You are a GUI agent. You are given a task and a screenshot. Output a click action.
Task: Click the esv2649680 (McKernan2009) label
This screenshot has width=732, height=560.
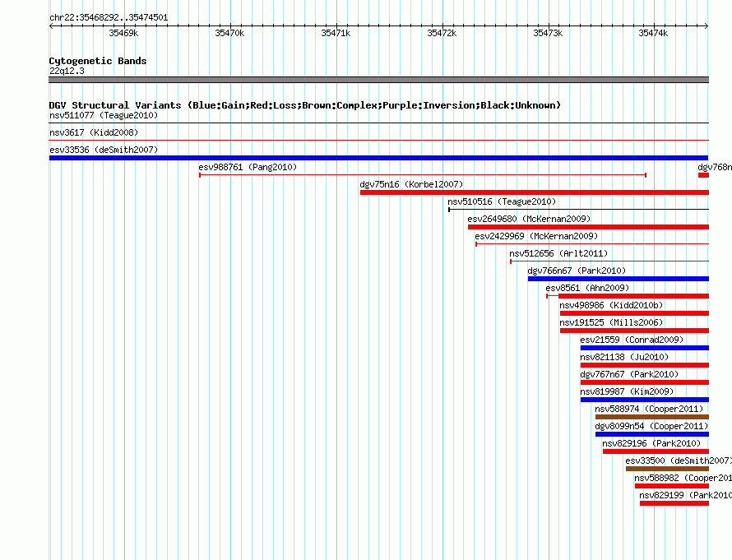coord(529,219)
